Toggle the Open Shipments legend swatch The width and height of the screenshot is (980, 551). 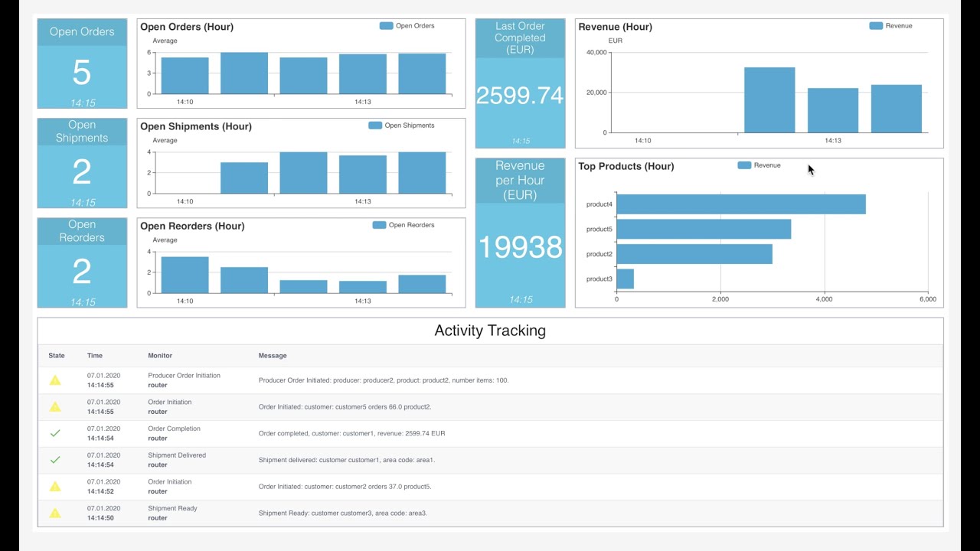pos(375,126)
